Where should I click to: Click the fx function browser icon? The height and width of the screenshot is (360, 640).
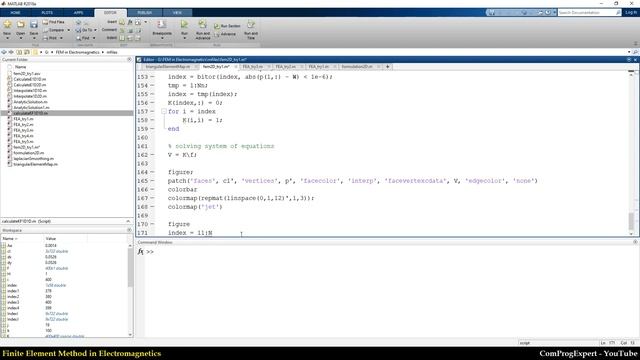[140, 252]
